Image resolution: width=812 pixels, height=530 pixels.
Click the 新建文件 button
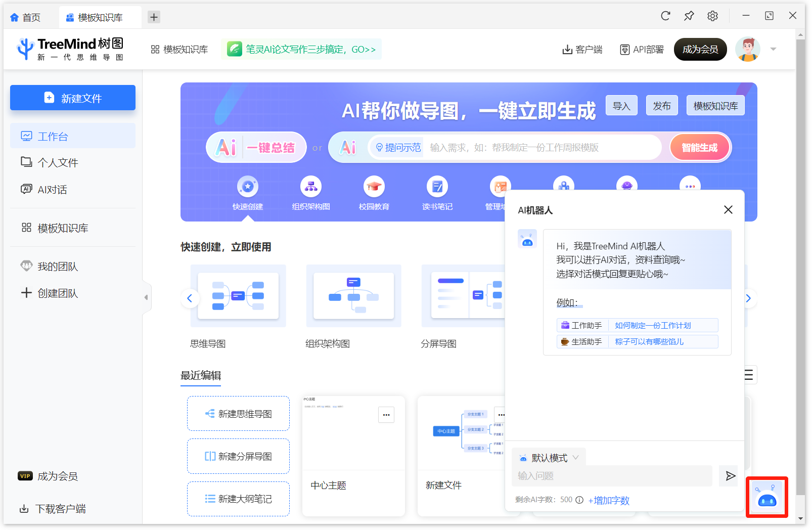click(73, 98)
